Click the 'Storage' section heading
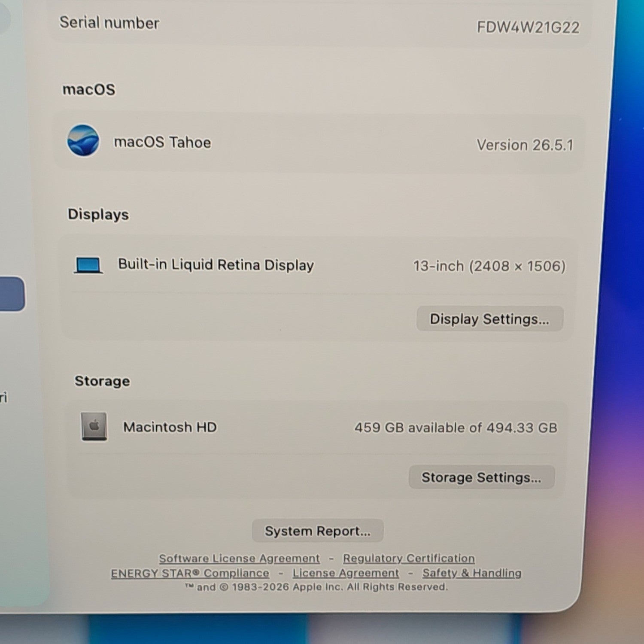 [x=102, y=381]
